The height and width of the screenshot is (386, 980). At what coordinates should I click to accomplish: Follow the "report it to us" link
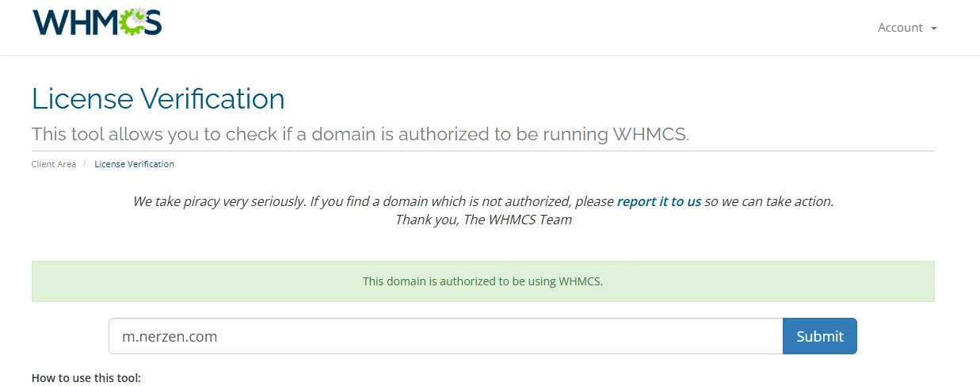point(659,201)
